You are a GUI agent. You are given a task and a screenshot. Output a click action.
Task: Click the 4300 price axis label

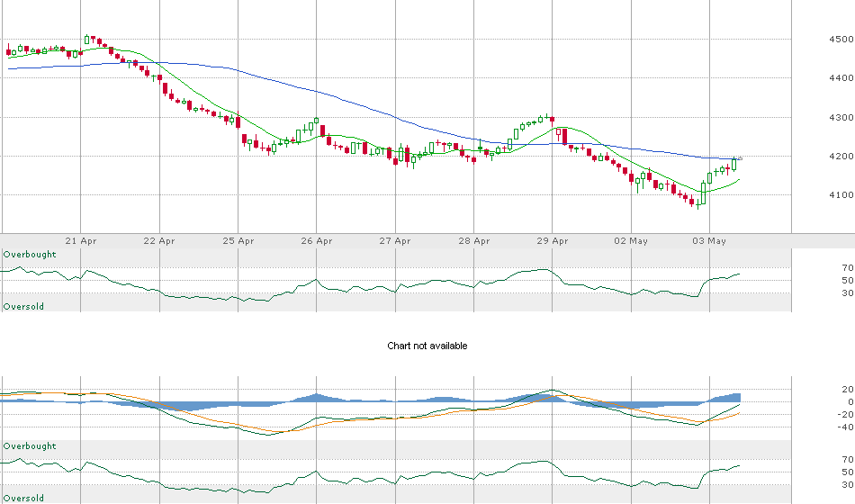[x=841, y=117]
